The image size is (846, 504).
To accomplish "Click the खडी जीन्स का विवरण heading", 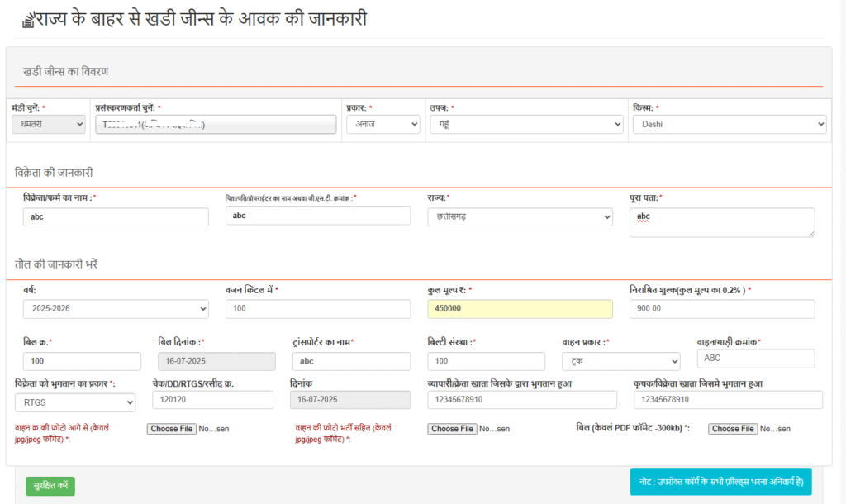I will coord(66,71).
